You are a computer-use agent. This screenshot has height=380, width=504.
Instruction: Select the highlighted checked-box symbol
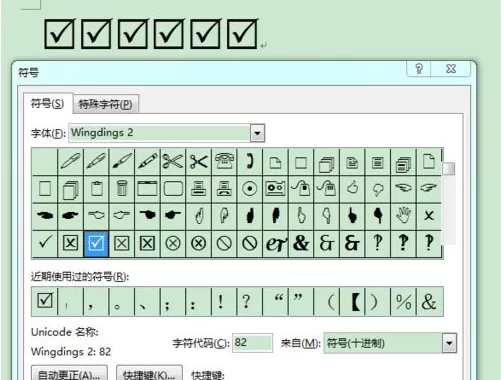[x=96, y=244]
